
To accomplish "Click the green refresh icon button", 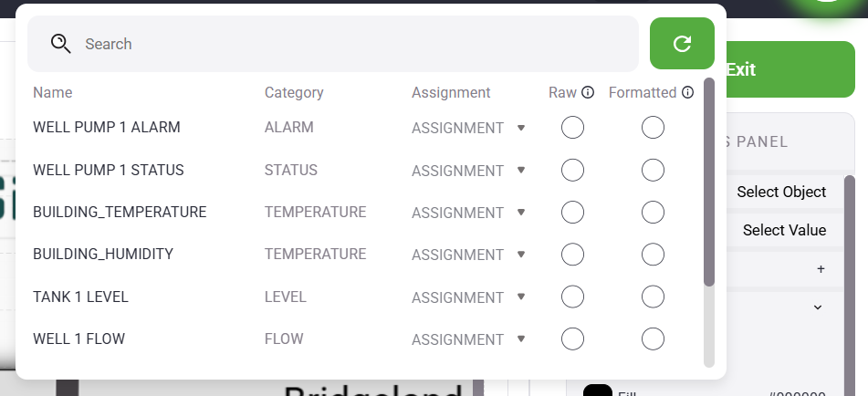I will click(x=682, y=44).
